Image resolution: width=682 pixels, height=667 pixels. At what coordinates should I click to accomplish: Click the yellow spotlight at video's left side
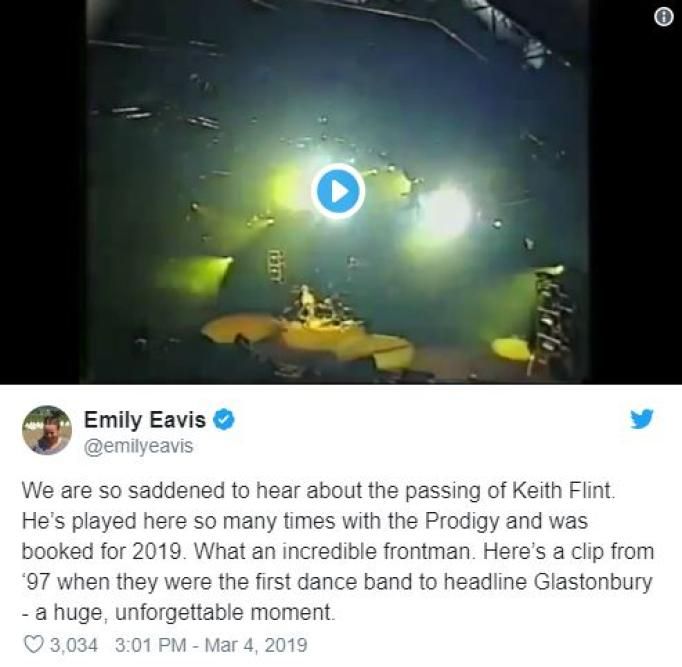[x=194, y=273]
